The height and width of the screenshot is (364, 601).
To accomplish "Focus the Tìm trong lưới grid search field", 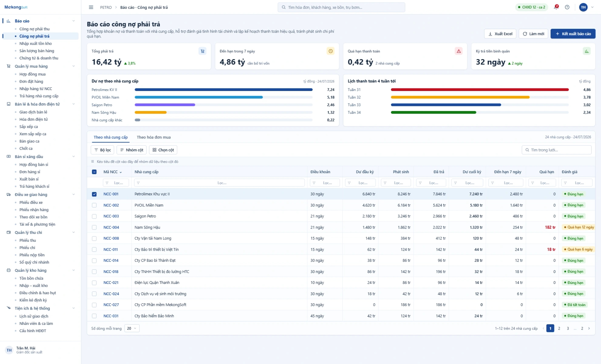I will pyautogui.click(x=557, y=150).
